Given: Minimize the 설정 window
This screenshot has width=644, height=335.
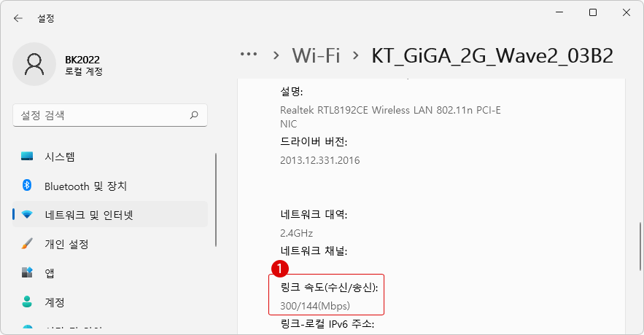Looking at the screenshot, I should click(559, 12).
